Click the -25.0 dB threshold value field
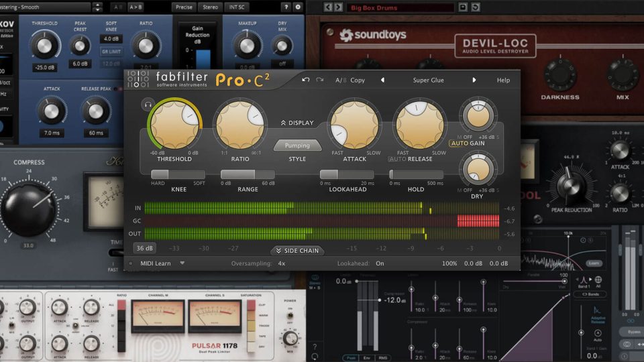This screenshot has width=644, height=362. pos(45,67)
